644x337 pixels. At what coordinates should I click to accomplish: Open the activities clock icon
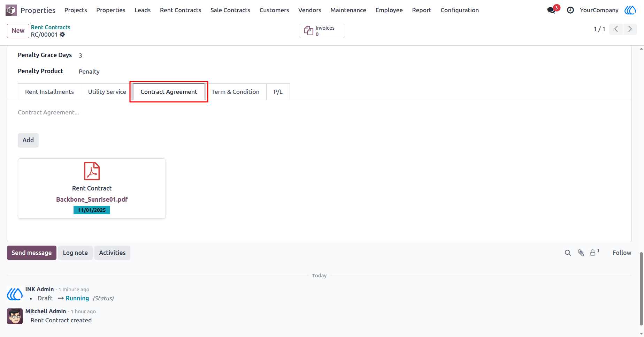pos(570,10)
